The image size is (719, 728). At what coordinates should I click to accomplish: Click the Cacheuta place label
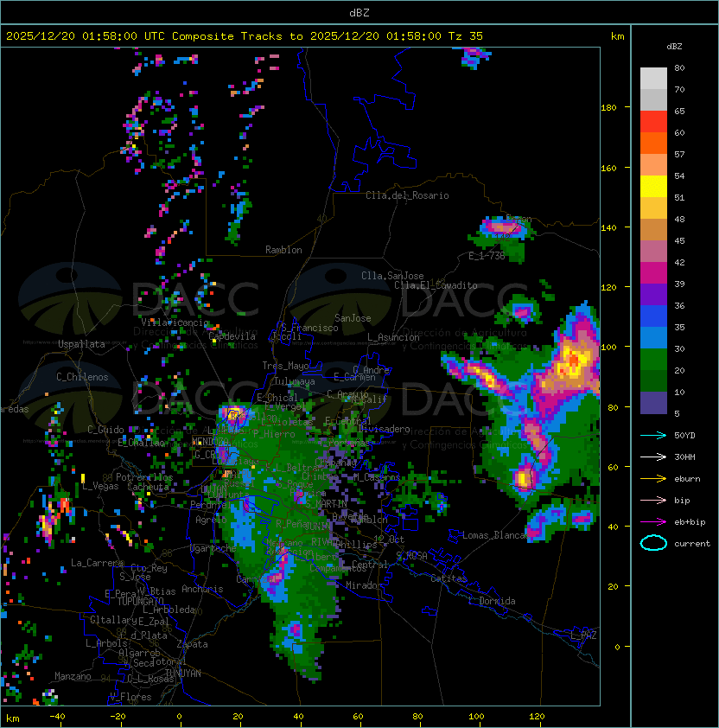pyautogui.click(x=148, y=487)
